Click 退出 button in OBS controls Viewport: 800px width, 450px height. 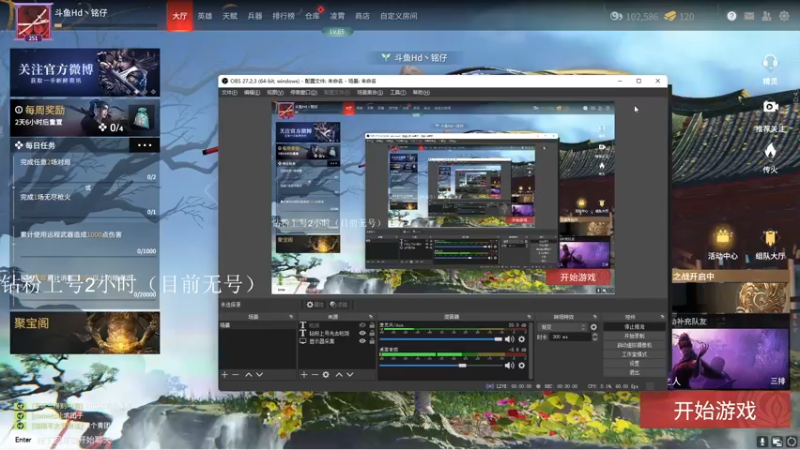[x=634, y=372]
